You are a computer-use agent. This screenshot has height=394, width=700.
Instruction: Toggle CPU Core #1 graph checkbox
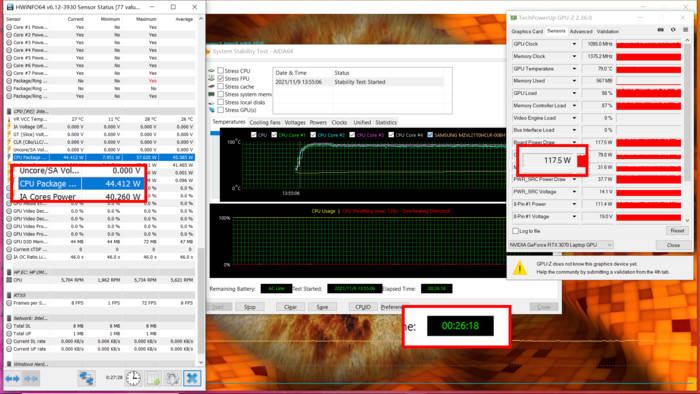point(274,135)
